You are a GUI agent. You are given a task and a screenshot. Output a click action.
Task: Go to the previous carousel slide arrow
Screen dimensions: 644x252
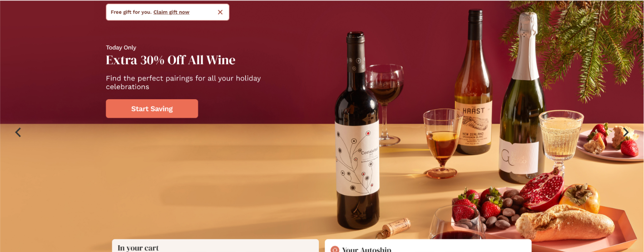pos(18,132)
